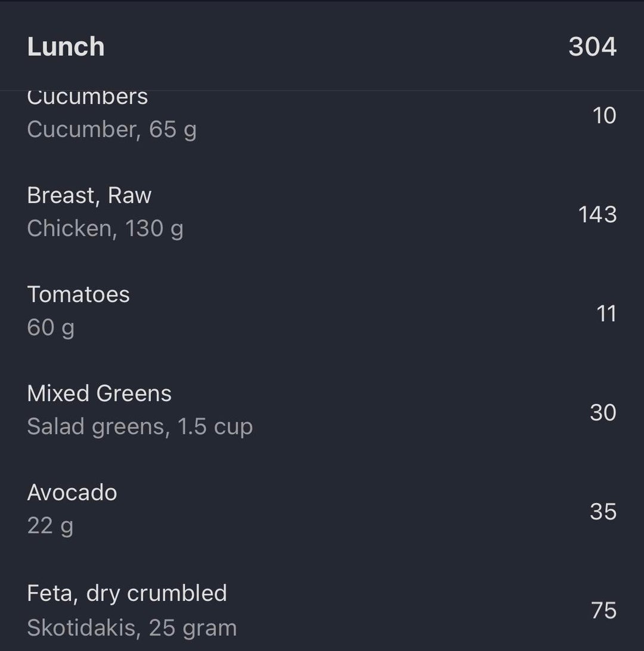Tap the Salad greens, 1.5 cup serving
This screenshot has width=644, height=651.
(x=140, y=426)
